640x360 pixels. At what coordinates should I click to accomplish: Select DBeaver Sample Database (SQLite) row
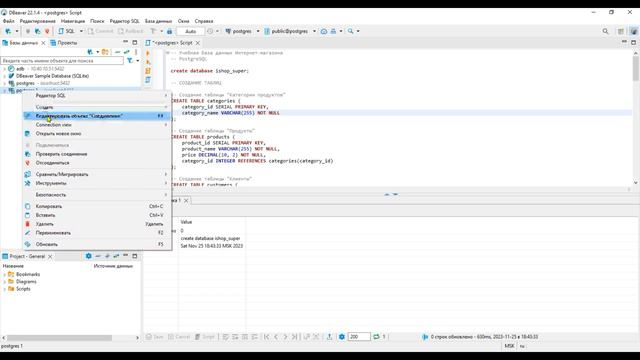coord(52,76)
